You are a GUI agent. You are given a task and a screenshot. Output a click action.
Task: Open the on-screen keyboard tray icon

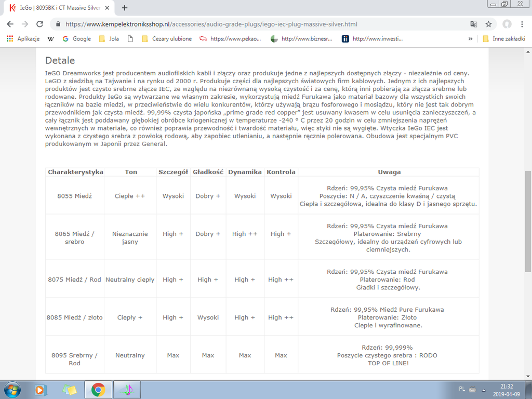click(472, 390)
